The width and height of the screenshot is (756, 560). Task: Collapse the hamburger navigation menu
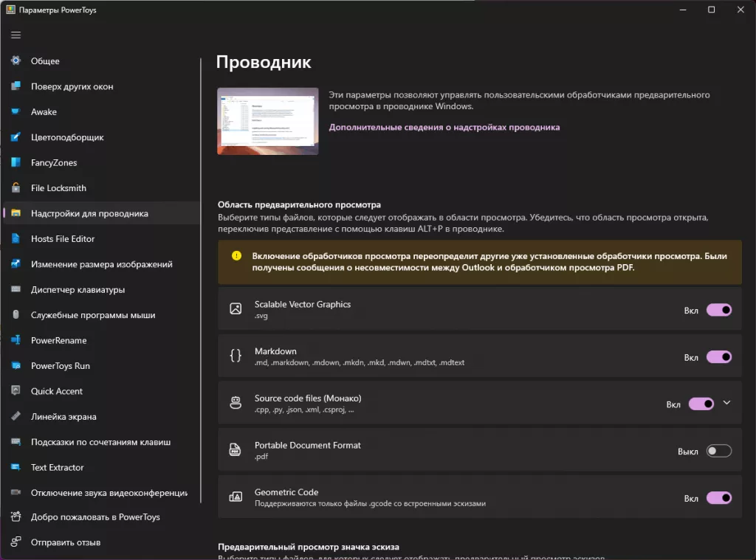(x=16, y=35)
